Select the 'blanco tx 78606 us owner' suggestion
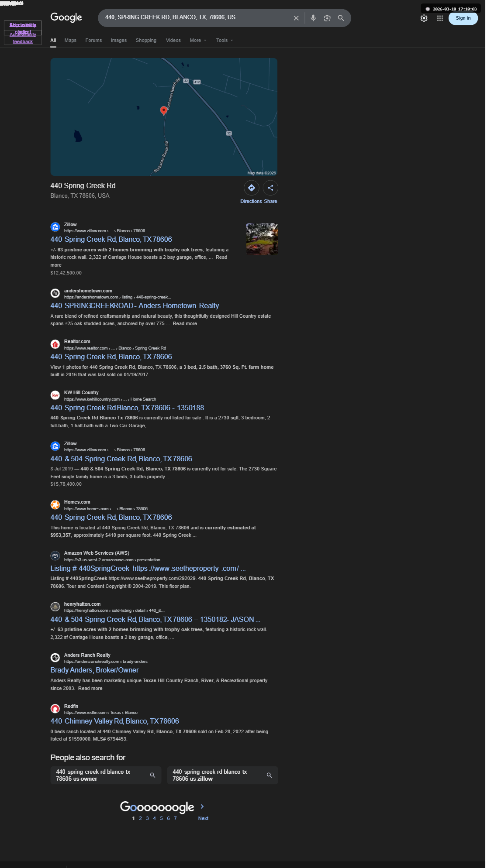 (x=106, y=775)
